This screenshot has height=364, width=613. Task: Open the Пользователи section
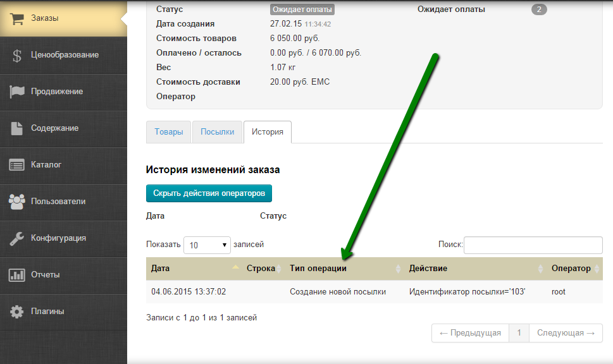tap(63, 202)
